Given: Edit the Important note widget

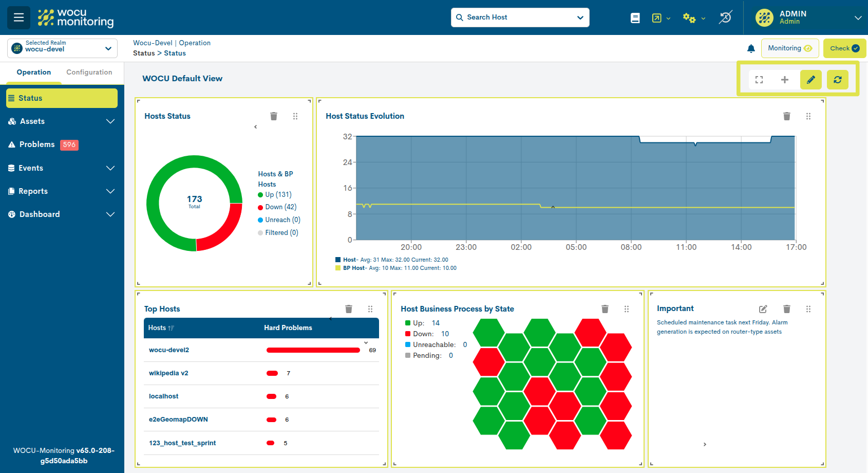Looking at the screenshot, I should click(763, 309).
